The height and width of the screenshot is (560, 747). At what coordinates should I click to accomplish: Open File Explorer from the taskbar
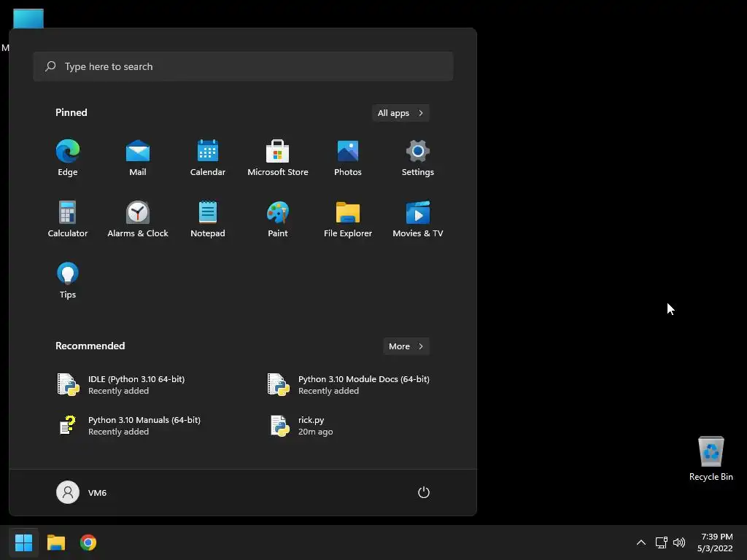[x=55, y=542]
